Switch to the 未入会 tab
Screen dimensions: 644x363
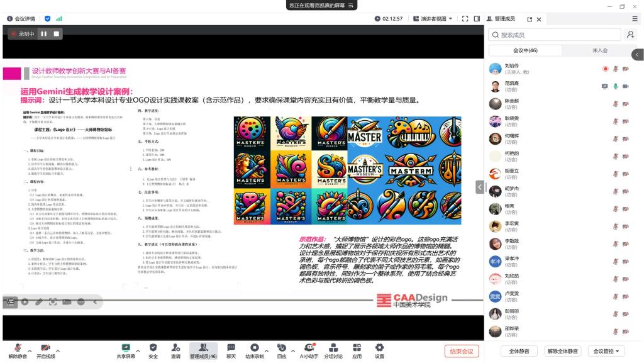point(599,50)
